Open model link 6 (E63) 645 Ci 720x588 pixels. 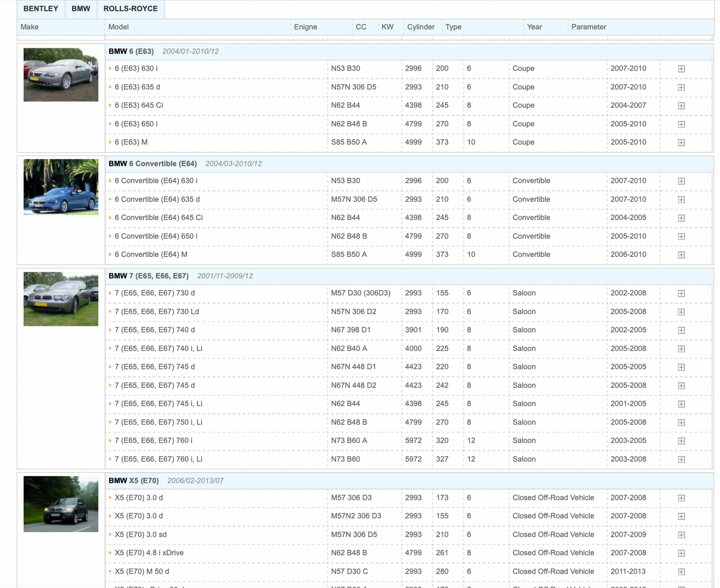tap(139, 105)
